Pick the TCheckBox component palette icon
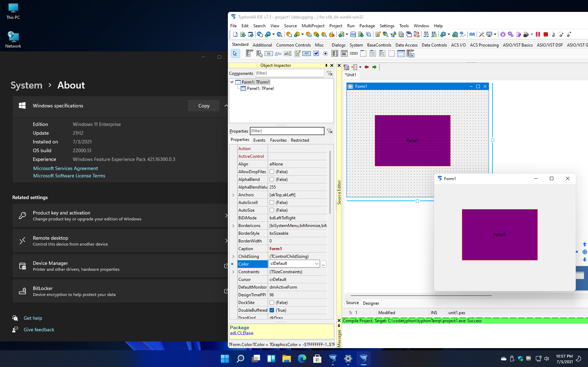Viewport: 588px width, 367px height. pos(316,54)
